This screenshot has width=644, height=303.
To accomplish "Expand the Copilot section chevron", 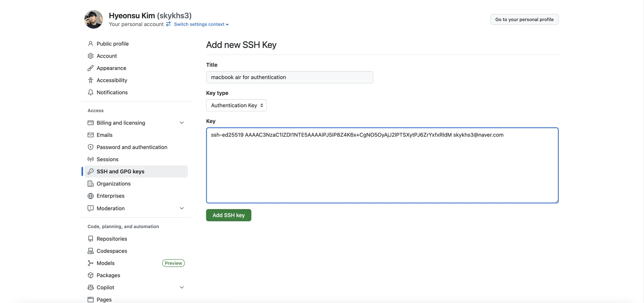I will pyautogui.click(x=182, y=288).
